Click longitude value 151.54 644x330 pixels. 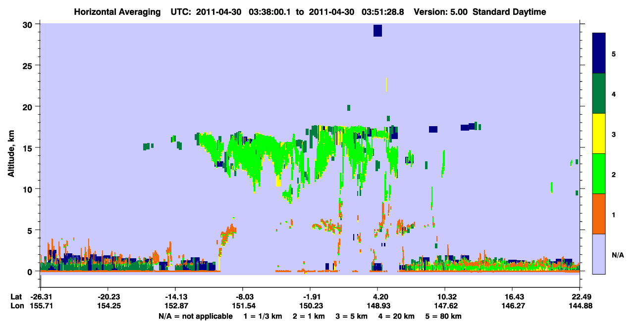click(x=243, y=306)
